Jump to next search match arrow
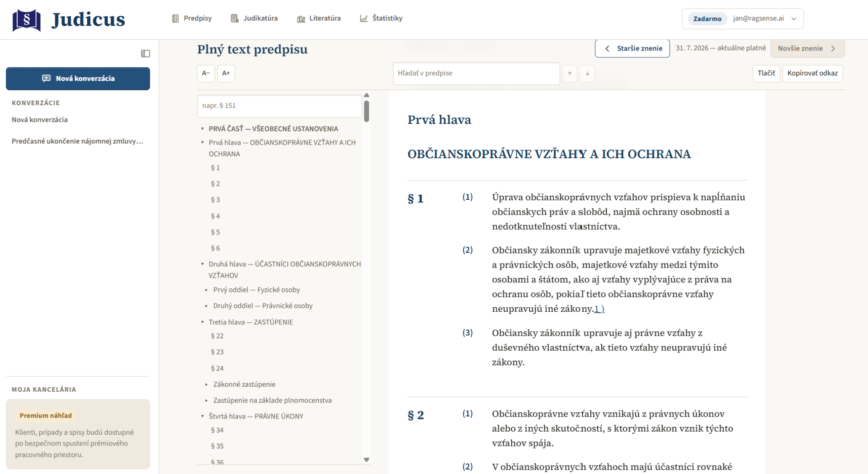Screen dimensions: 868x474 click(x=587, y=73)
